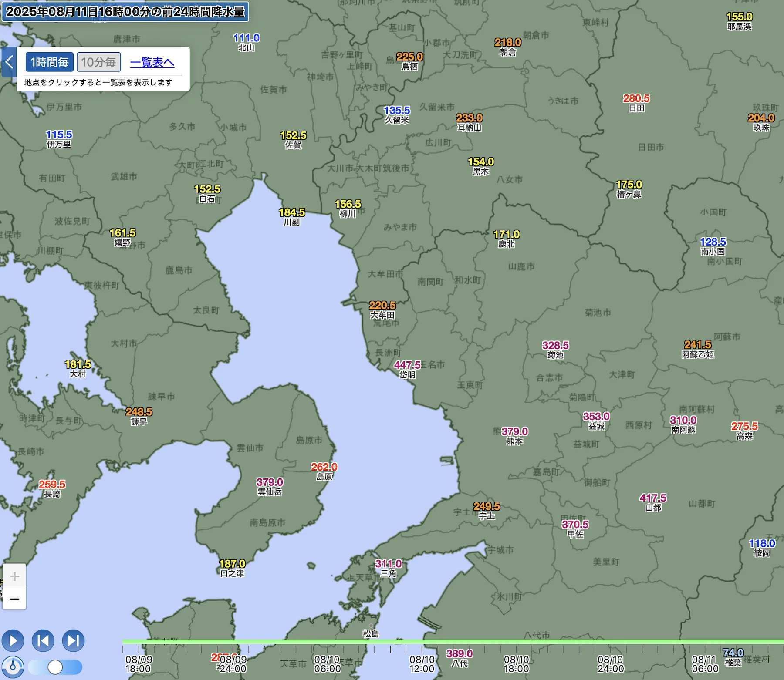The height and width of the screenshot is (680, 784).
Task: Click the 耶馬渓 station value 155.0
Action: pyautogui.click(x=739, y=17)
